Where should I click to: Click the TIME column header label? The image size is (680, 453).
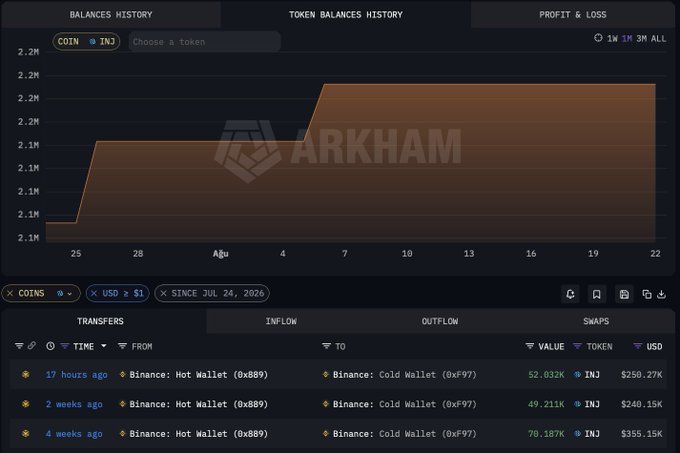click(x=83, y=346)
